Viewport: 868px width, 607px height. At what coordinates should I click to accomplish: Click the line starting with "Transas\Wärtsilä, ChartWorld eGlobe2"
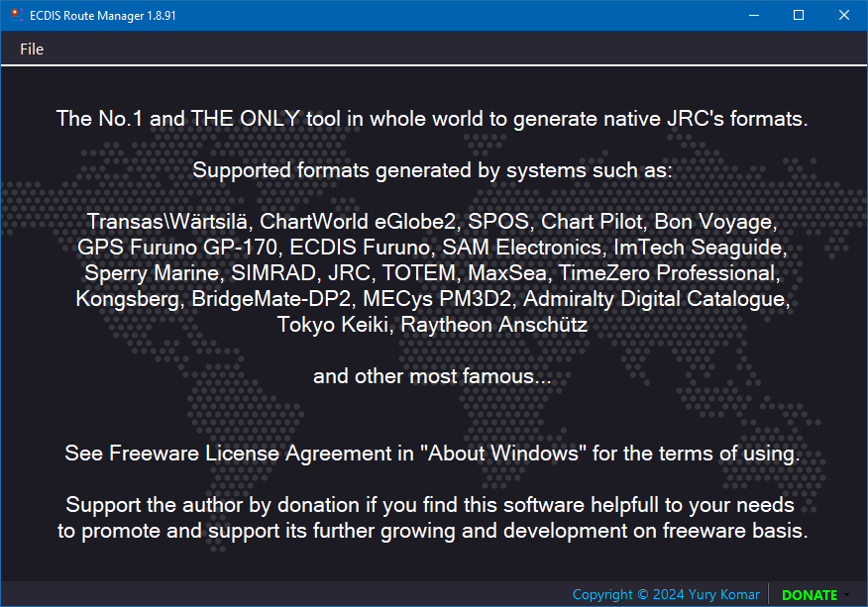point(432,222)
